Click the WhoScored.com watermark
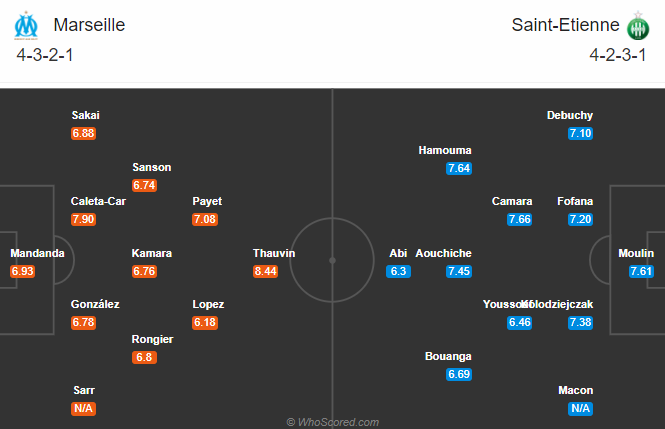The image size is (665, 429). 332,422
